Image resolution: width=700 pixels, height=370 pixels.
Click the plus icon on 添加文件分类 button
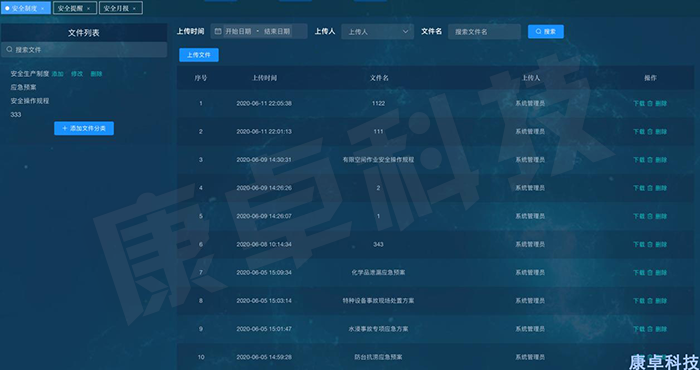pyautogui.click(x=65, y=128)
